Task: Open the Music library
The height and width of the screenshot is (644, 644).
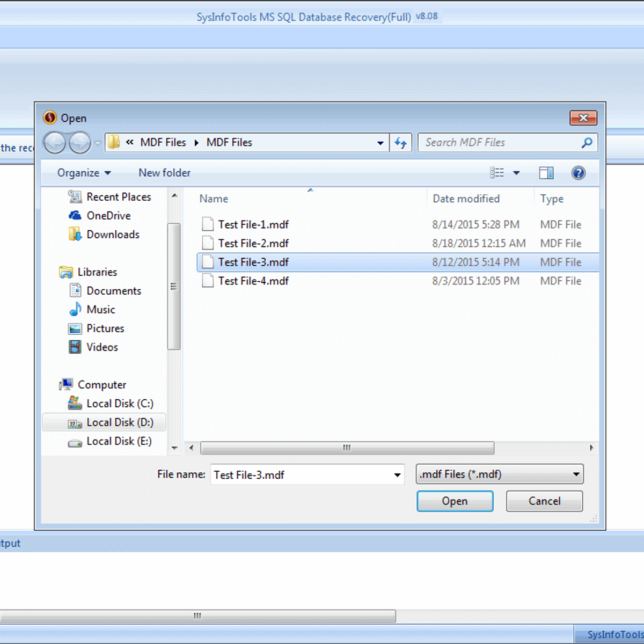Action: (x=100, y=310)
